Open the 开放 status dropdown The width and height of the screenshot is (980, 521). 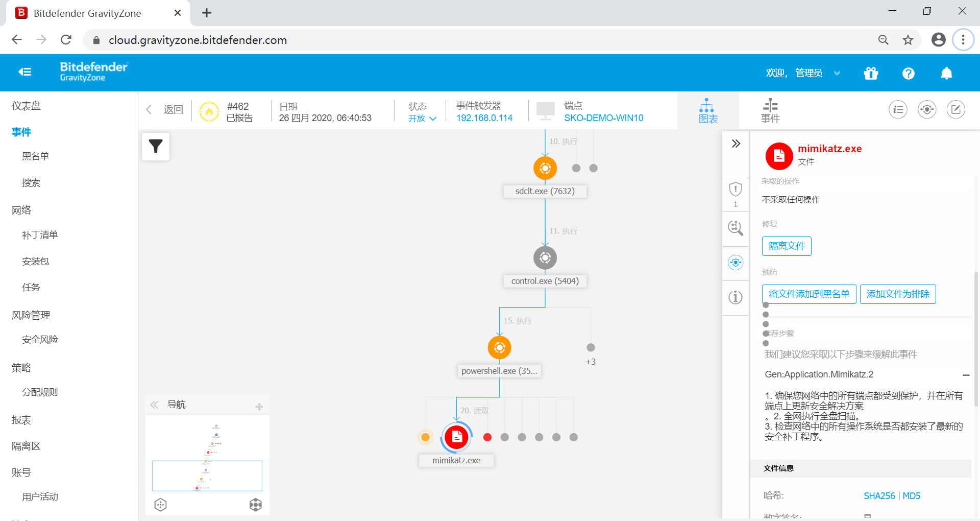pyautogui.click(x=423, y=119)
